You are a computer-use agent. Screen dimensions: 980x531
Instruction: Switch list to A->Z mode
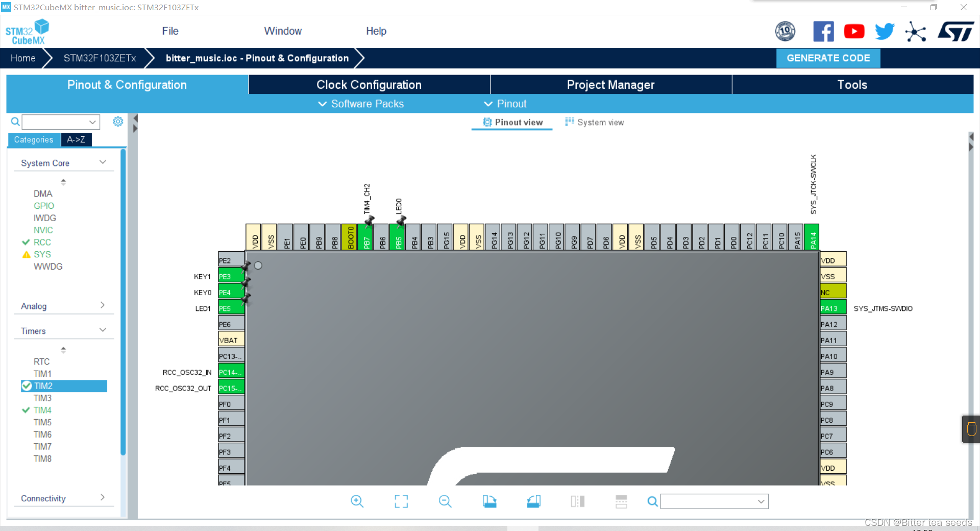click(76, 139)
